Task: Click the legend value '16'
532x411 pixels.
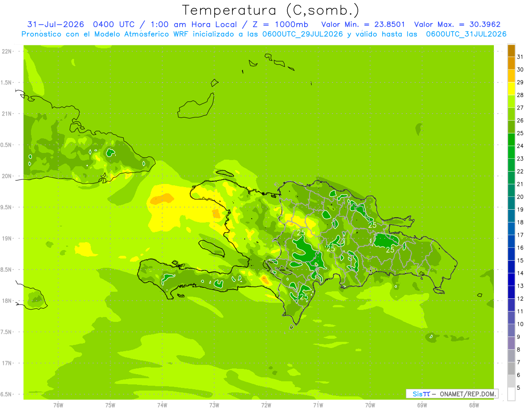Action: 520,248
